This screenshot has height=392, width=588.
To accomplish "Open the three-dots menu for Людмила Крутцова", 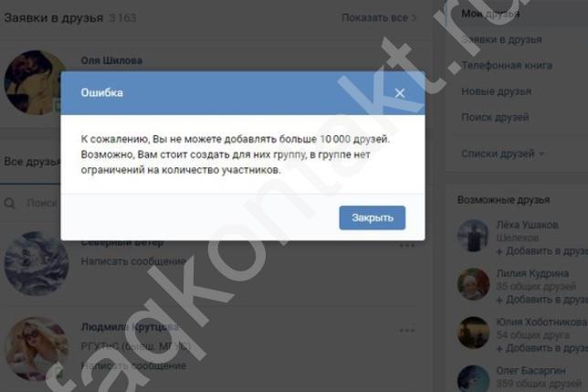I will pyautogui.click(x=407, y=331).
